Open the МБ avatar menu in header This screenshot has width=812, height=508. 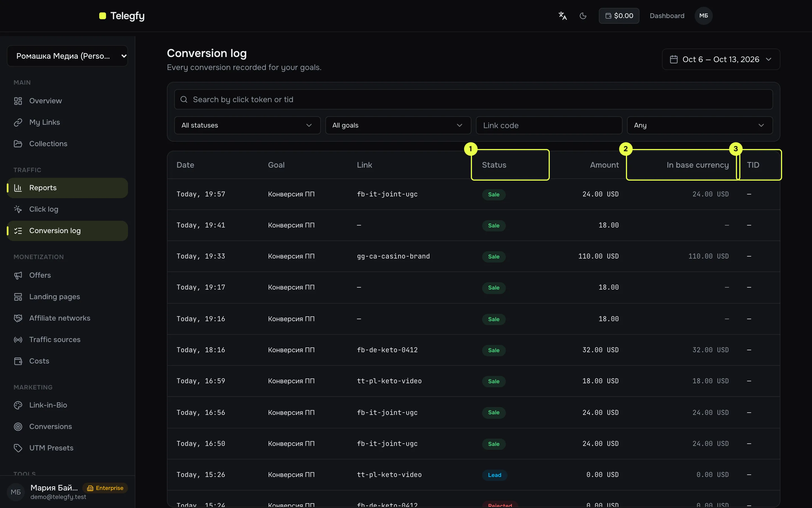704,16
